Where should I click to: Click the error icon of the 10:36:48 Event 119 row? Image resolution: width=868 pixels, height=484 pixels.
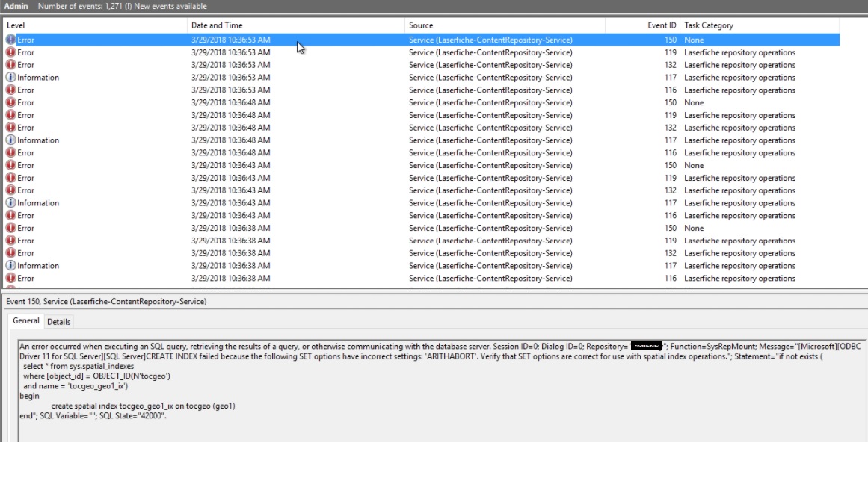pyautogui.click(x=10, y=115)
